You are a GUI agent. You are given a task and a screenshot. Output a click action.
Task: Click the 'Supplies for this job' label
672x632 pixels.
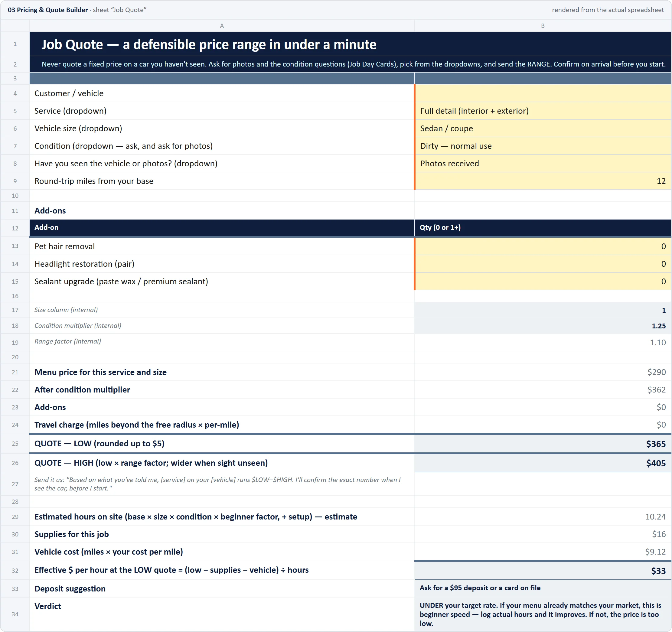coord(72,534)
